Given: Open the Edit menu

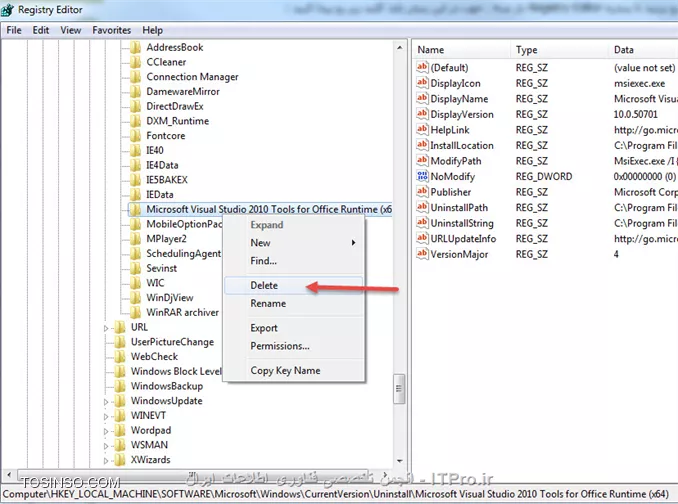Looking at the screenshot, I should (41, 30).
